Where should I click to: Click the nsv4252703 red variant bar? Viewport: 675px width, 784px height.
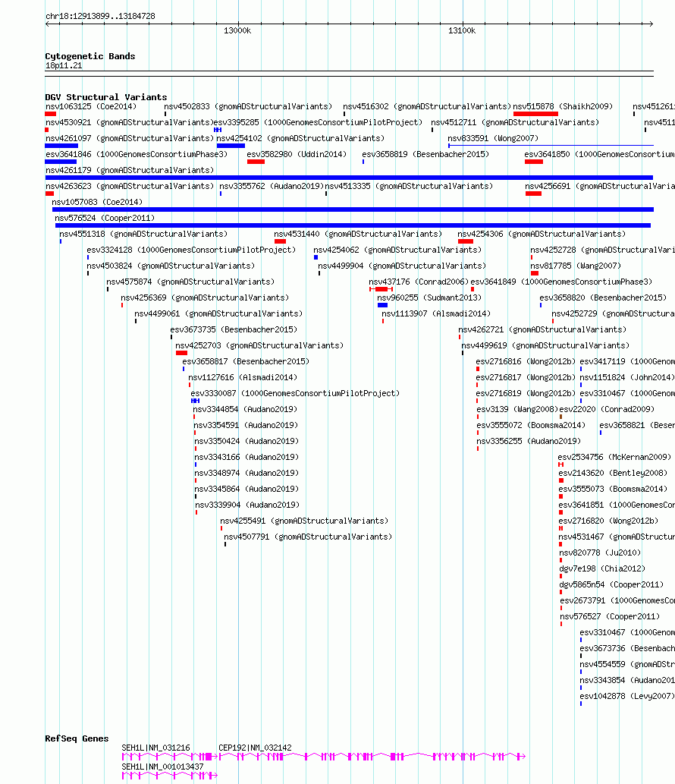point(181,353)
